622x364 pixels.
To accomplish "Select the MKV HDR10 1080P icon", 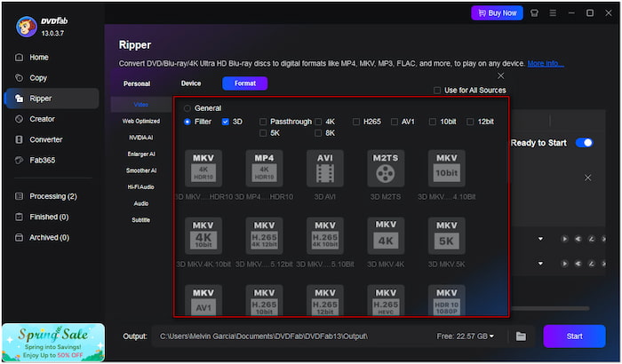I will pyautogui.click(x=447, y=300).
